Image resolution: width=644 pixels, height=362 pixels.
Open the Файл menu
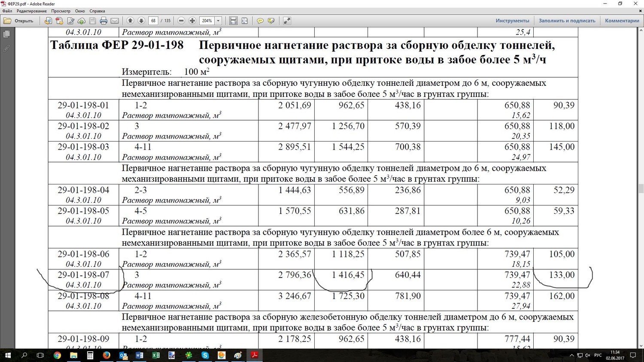(7, 11)
